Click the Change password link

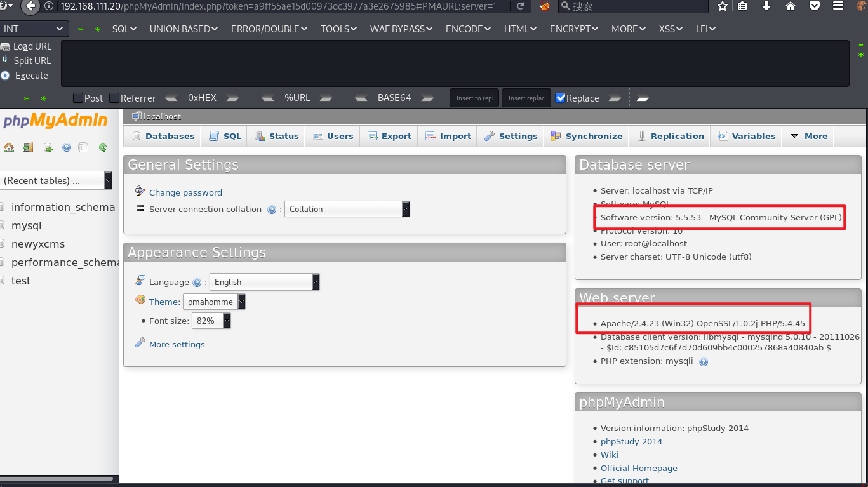pos(185,192)
